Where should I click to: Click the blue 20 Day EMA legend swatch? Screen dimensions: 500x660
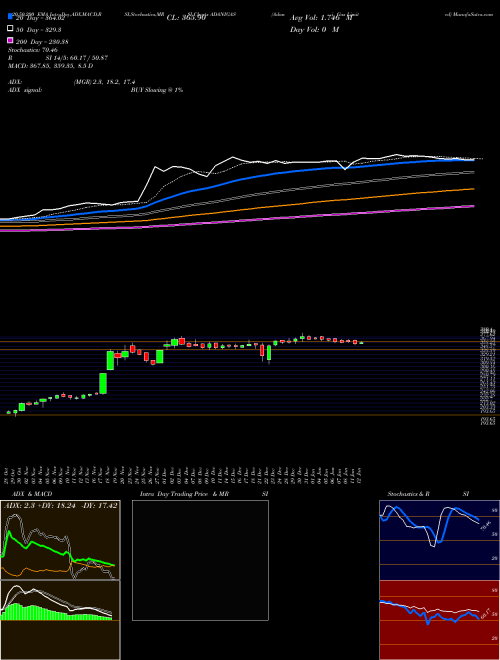pos(10,17)
